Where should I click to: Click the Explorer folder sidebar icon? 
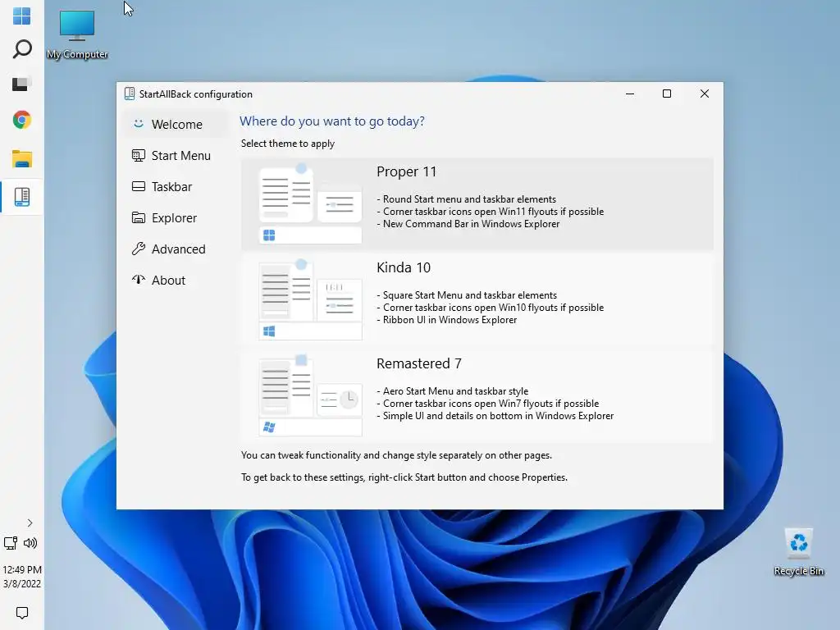pos(138,217)
